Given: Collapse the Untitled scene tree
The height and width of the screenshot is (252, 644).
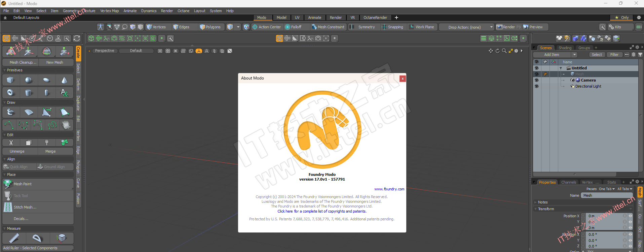Looking at the screenshot, I should click(x=561, y=68).
